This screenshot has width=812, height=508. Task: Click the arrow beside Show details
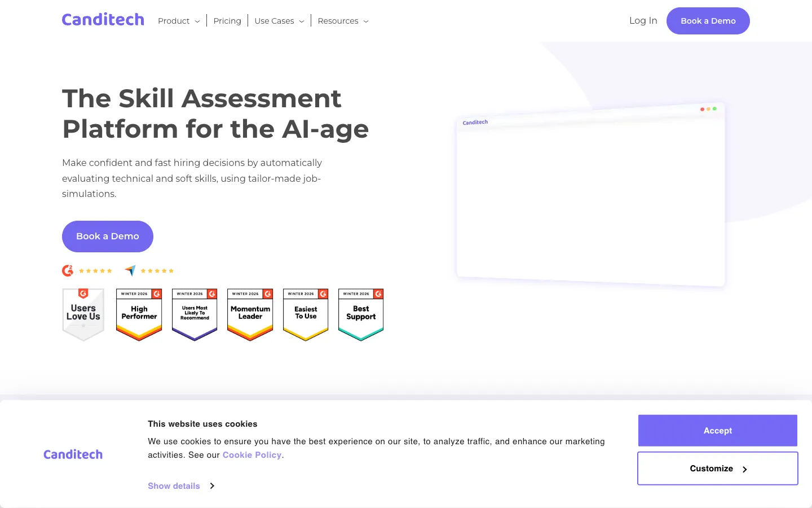point(212,486)
